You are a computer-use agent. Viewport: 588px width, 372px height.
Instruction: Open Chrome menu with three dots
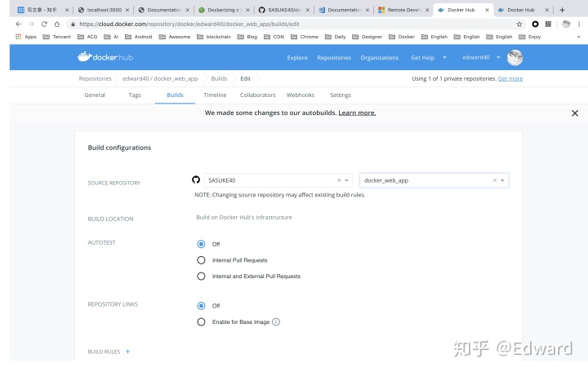579,24
